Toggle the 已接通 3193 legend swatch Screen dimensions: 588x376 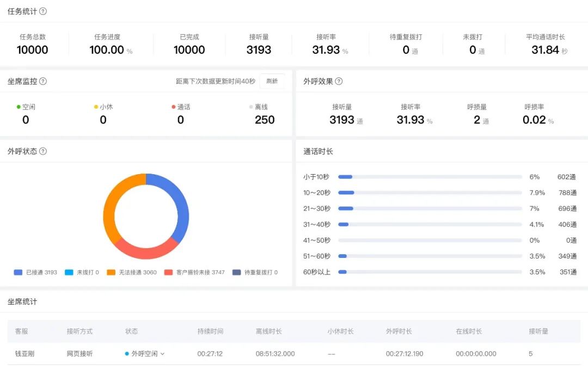[18, 272]
